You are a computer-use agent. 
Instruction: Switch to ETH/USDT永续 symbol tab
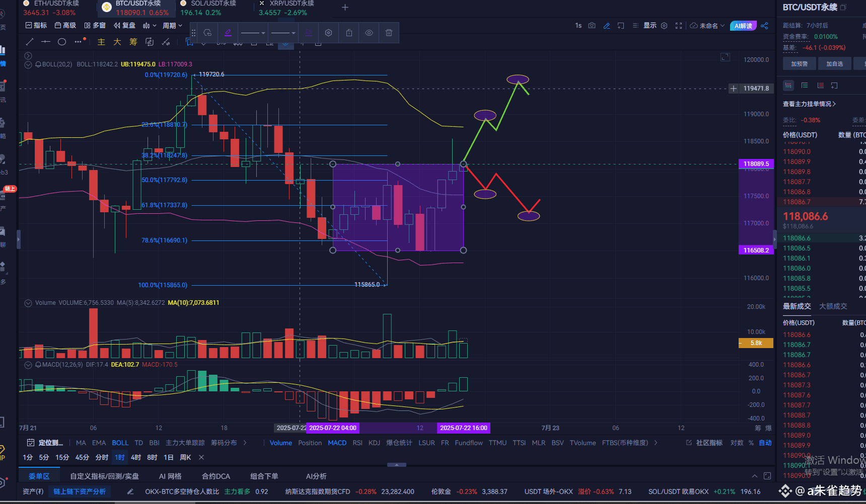tap(55, 8)
